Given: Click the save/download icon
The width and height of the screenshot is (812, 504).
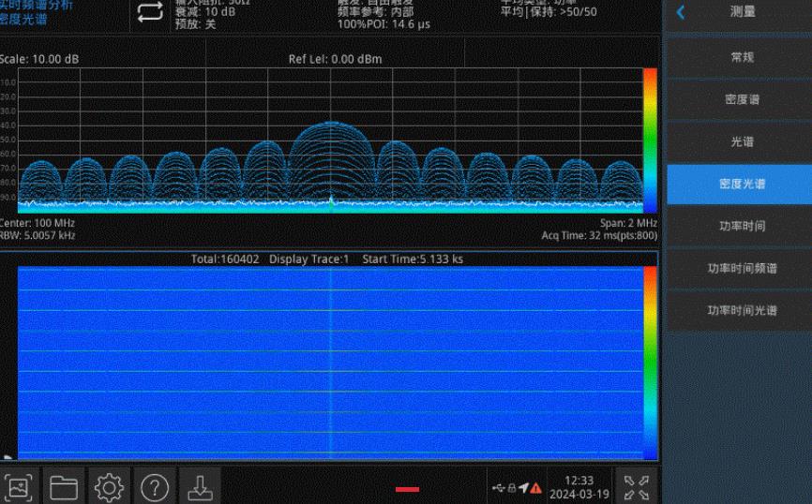Looking at the screenshot, I should 200,487.
